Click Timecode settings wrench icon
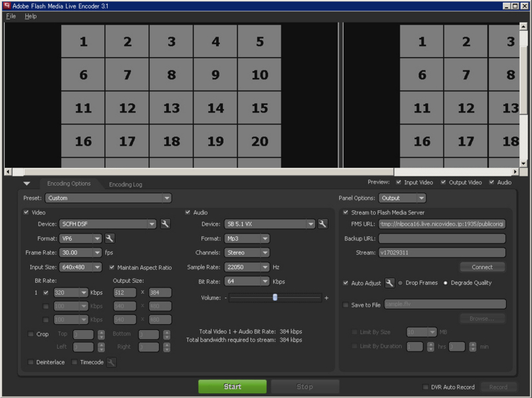Image resolution: width=532 pixels, height=398 pixels. [111, 362]
